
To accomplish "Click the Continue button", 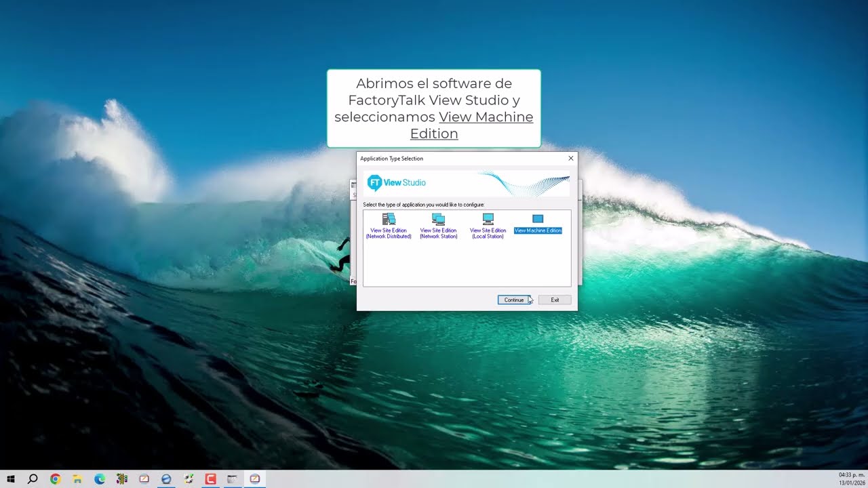I will pyautogui.click(x=514, y=300).
